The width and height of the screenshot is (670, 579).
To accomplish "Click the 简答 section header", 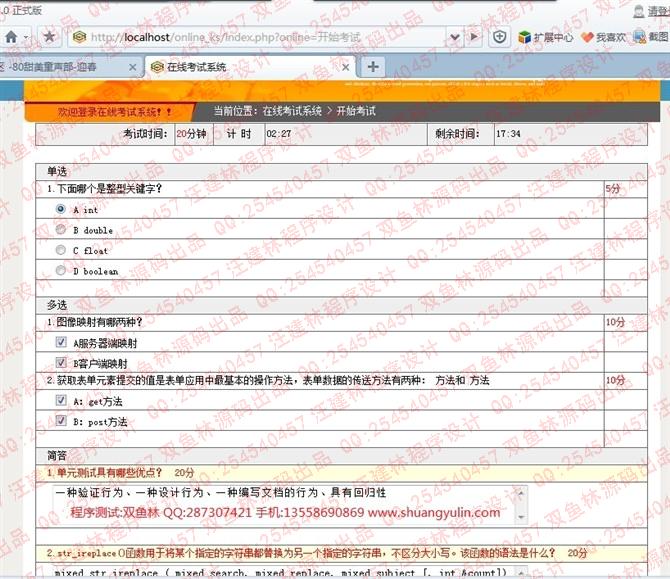I will pyautogui.click(x=57, y=456).
